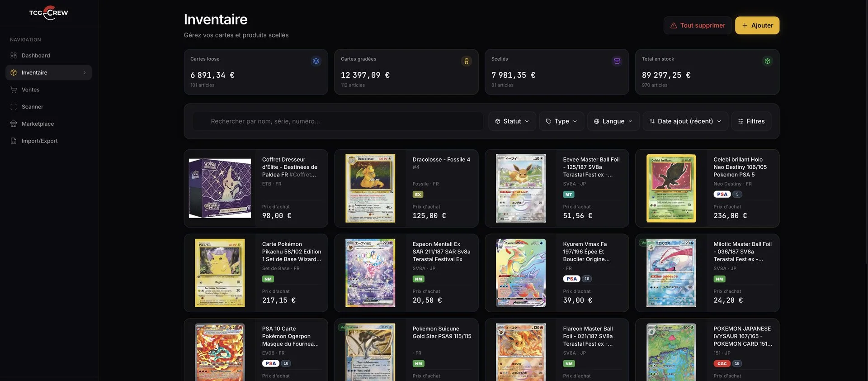The height and width of the screenshot is (381, 868).
Task: Click the Flareon card thumbnail
Action: click(521, 352)
